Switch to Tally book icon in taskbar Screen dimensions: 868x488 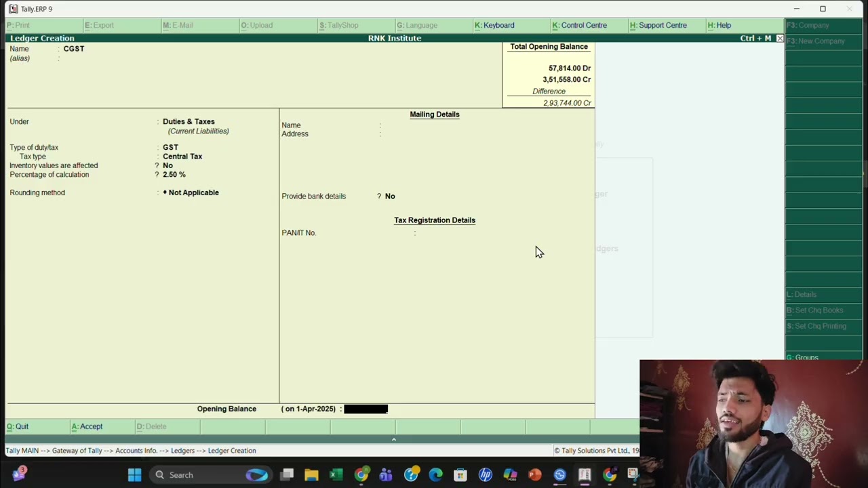click(x=585, y=475)
